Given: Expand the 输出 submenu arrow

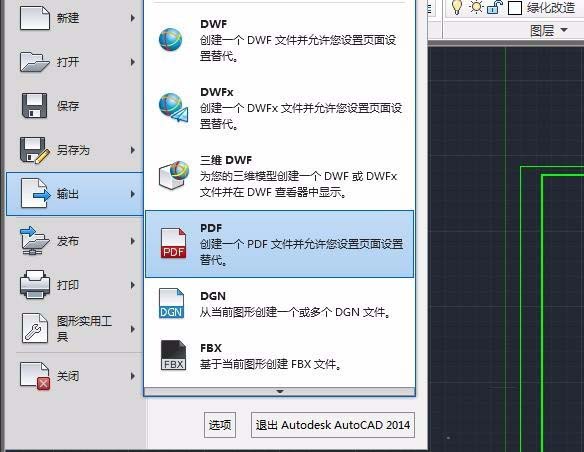Looking at the screenshot, I should [x=133, y=194].
